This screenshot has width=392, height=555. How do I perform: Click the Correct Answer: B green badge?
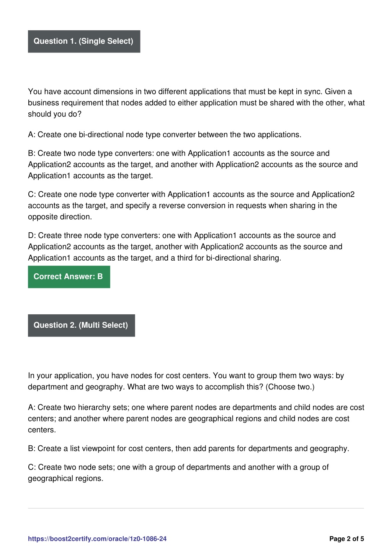pos(69,277)
